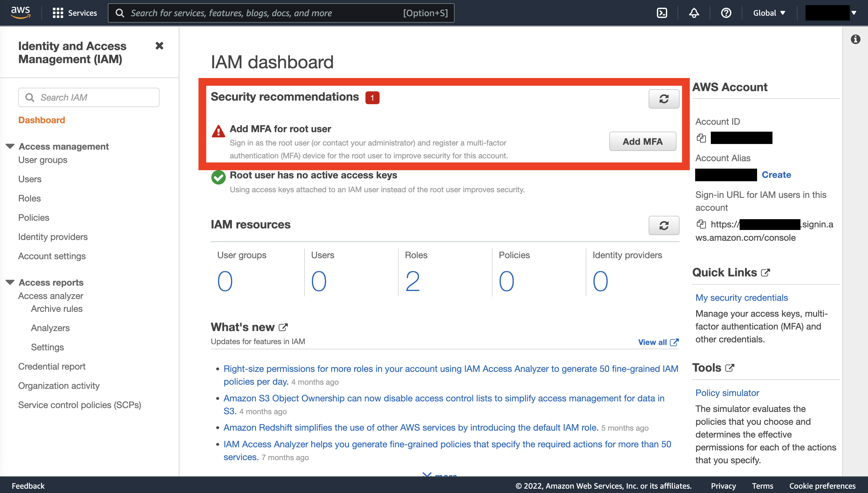Open Cookie preferences in the footer
The height and width of the screenshot is (493, 868).
point(822,486)
